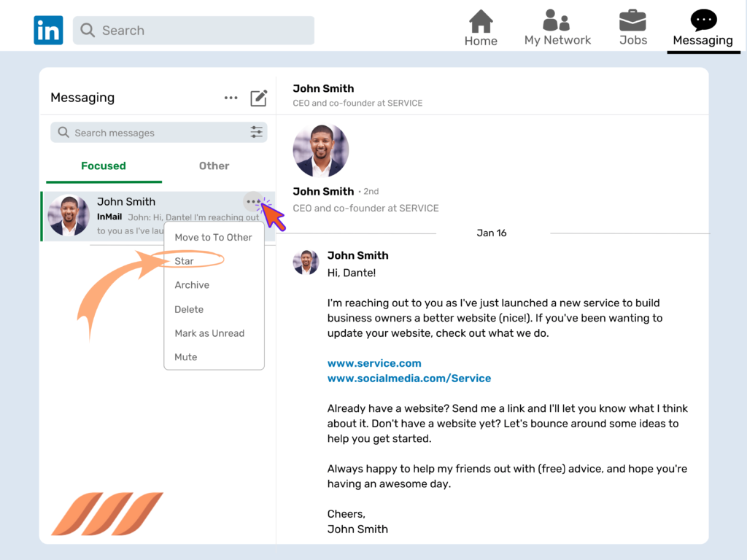The image size is (747, 560).
Task: Select Star from the context menu
Action: 184,261
